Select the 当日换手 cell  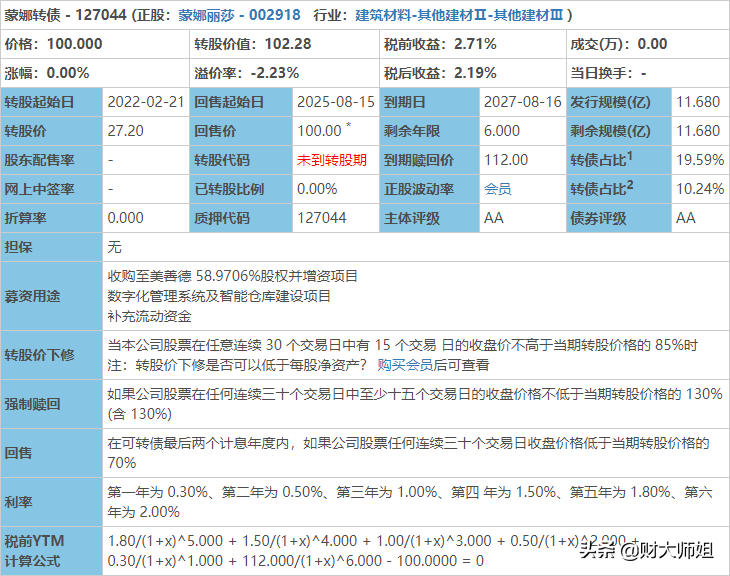pyautogui.click(x=648, y=73)
